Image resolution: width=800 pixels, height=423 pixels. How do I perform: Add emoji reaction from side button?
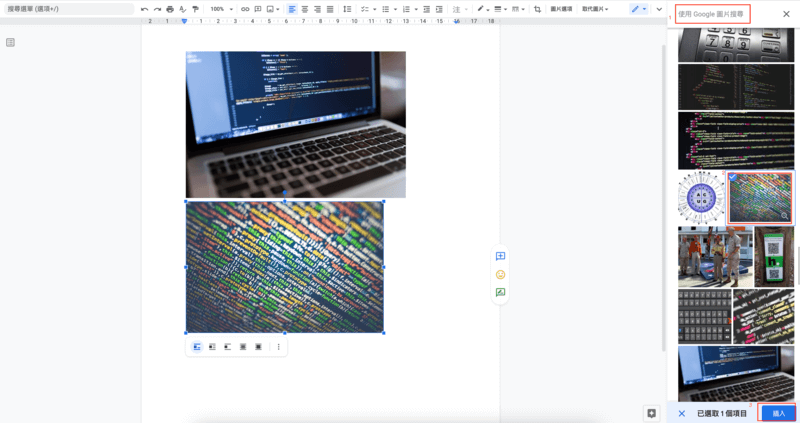(x=500, y=275)
